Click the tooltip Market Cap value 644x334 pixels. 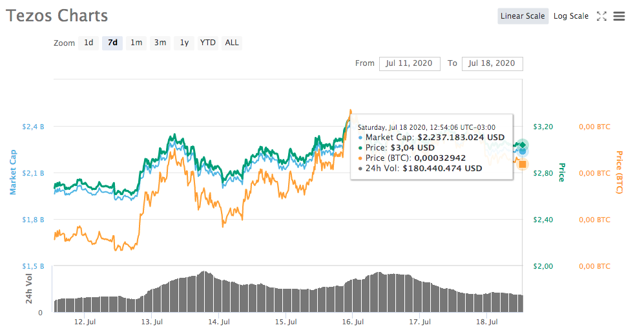(x=461, y=138)
